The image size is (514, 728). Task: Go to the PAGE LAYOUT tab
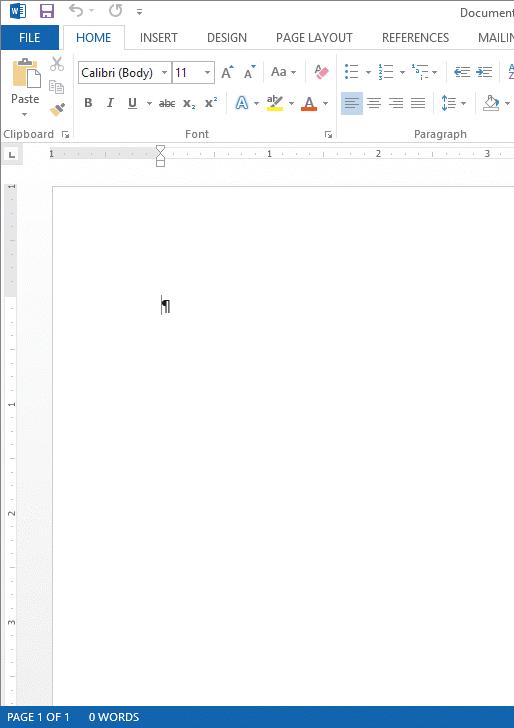tap(314, 38)
